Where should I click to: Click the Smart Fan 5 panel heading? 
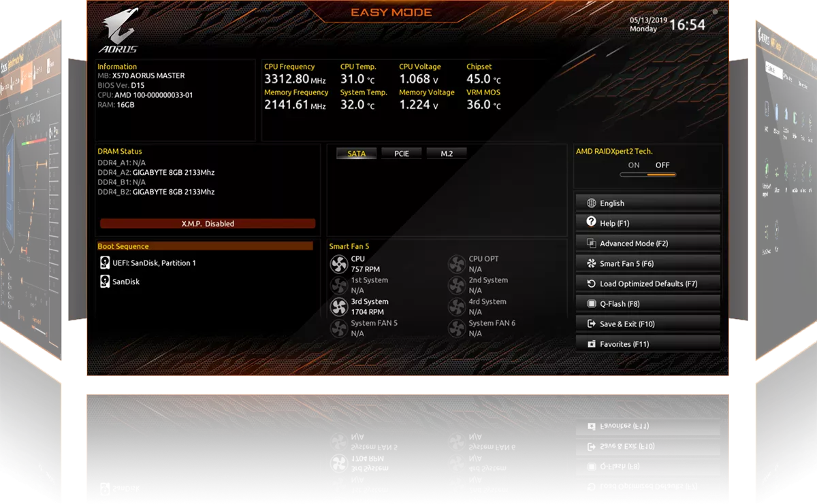tap(349, 246)
